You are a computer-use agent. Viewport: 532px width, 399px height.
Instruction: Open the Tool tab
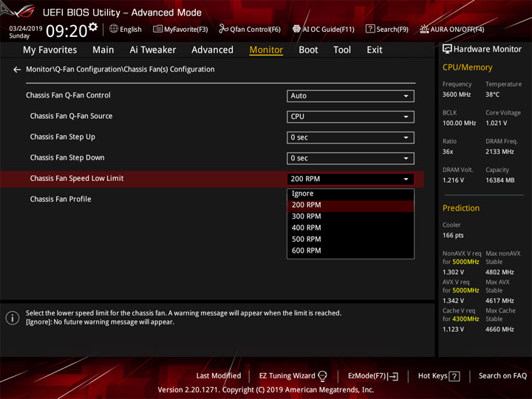(342, 50)
